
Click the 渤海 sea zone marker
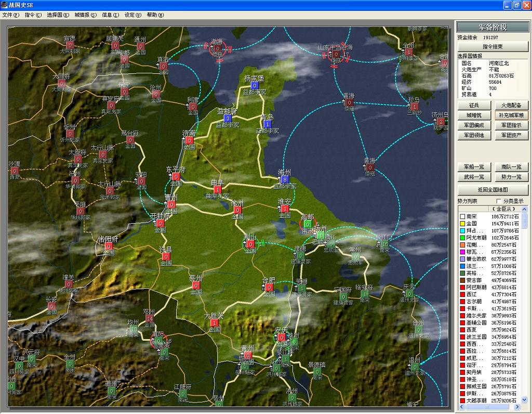[x=218, y=49]
